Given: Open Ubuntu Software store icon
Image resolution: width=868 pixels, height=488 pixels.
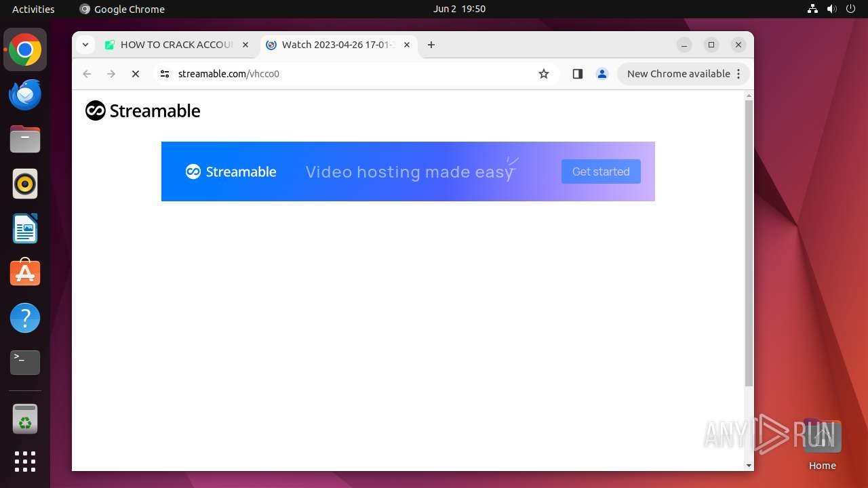Looking at the screenshot, I should click(x=25, y=273).
